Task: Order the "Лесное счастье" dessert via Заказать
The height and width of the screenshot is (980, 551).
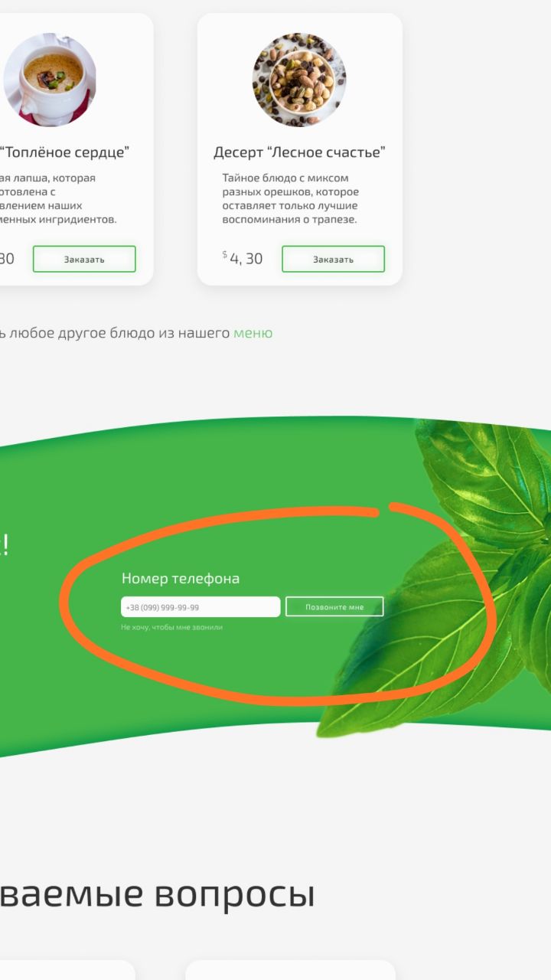Action: tap(333, 259)
